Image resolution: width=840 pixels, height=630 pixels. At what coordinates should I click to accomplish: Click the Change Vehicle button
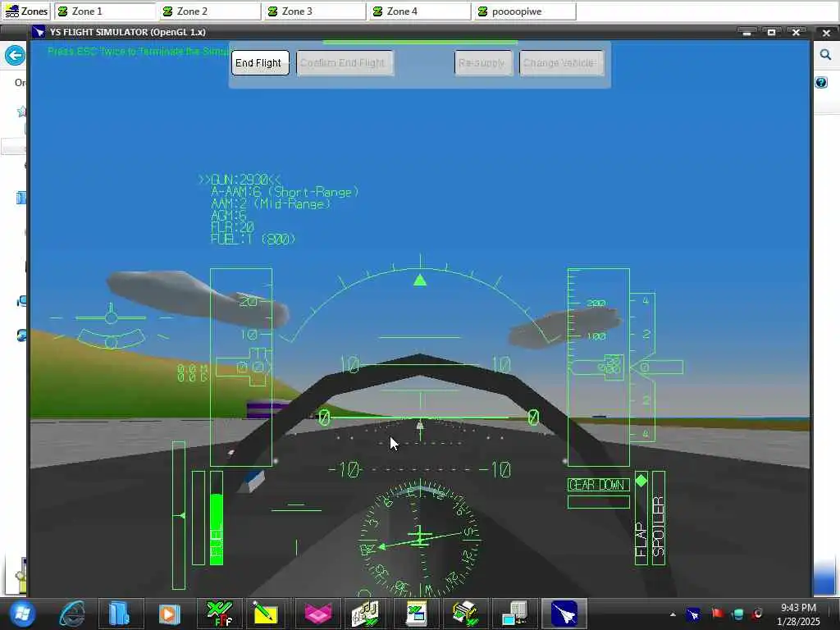click(561, 63)
